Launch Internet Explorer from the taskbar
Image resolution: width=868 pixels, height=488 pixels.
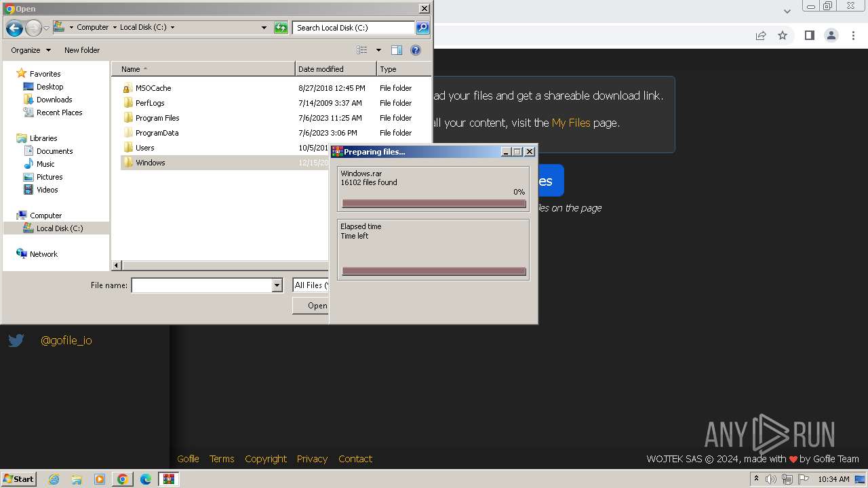pyautogui.click(x=54, y=479)
